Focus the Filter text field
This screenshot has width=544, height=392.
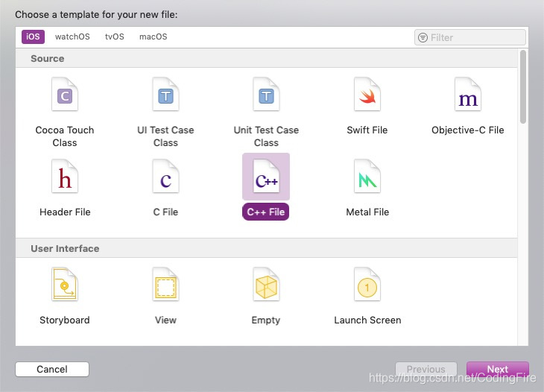point(470,37)
